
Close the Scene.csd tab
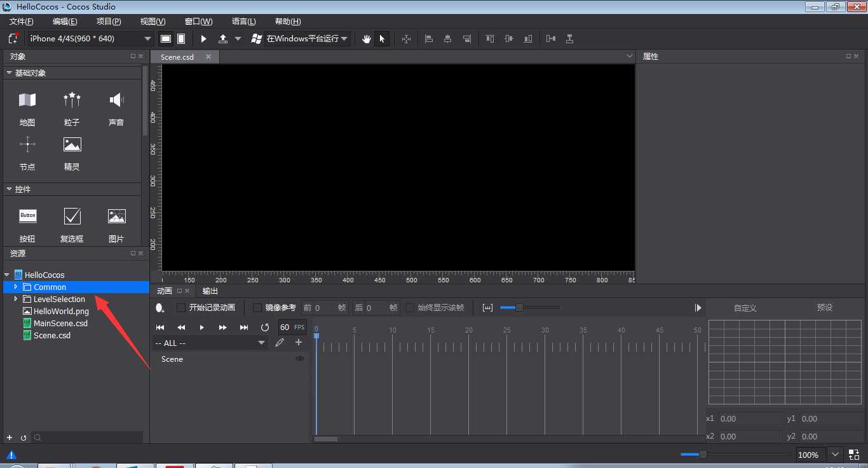208,57
